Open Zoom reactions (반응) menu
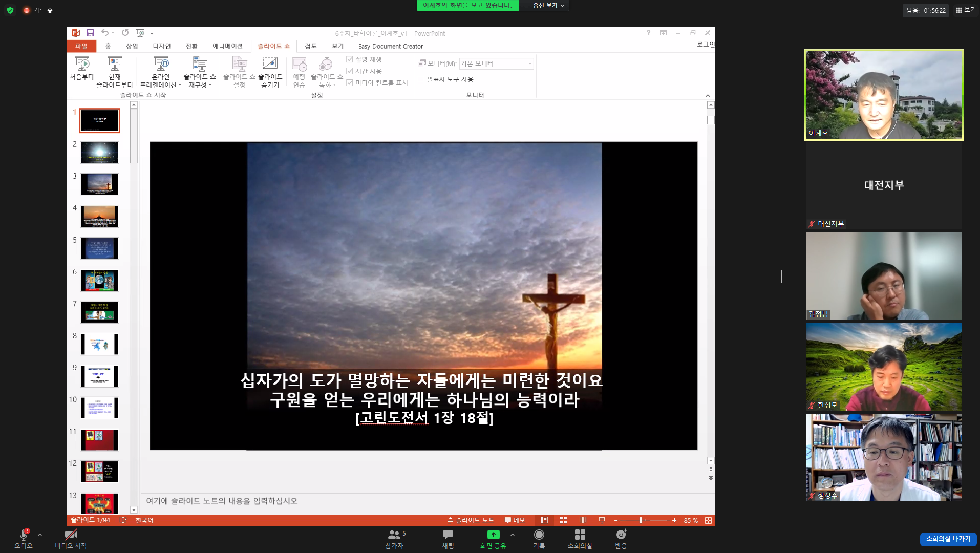 (x=621, y=539)
